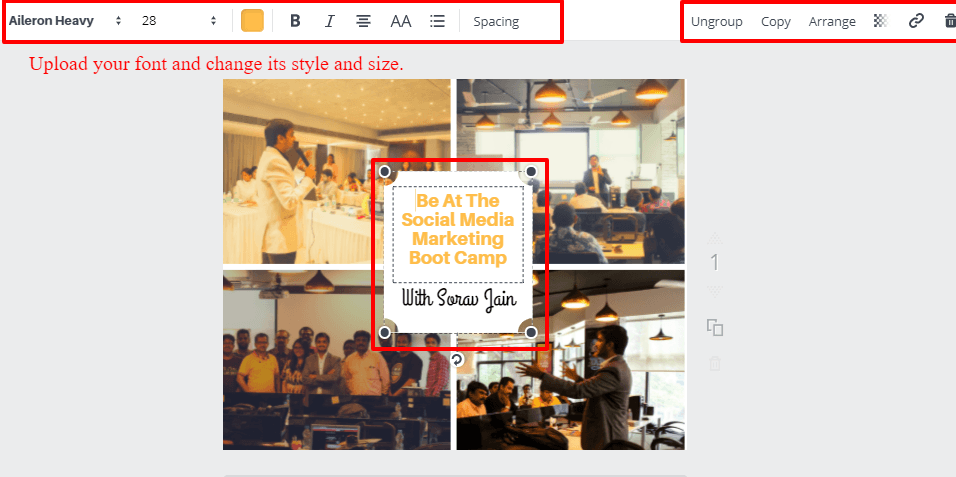Open the Aileron Heavy font dropdown

pos(65,21)
